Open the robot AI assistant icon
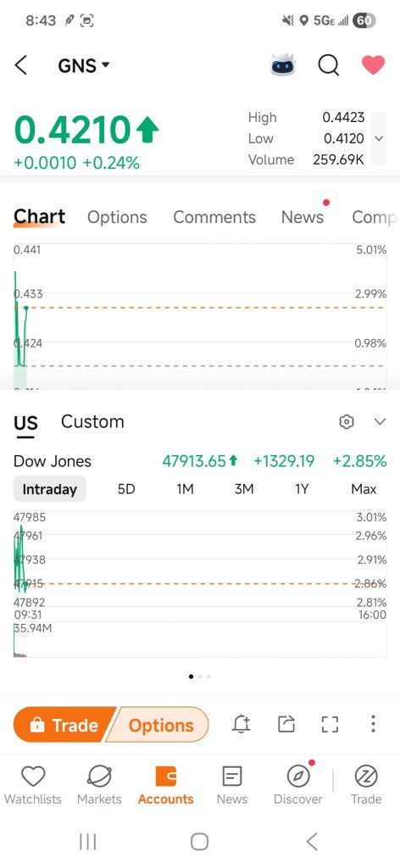Screen dimensions: 400x868 click(283, 65)
